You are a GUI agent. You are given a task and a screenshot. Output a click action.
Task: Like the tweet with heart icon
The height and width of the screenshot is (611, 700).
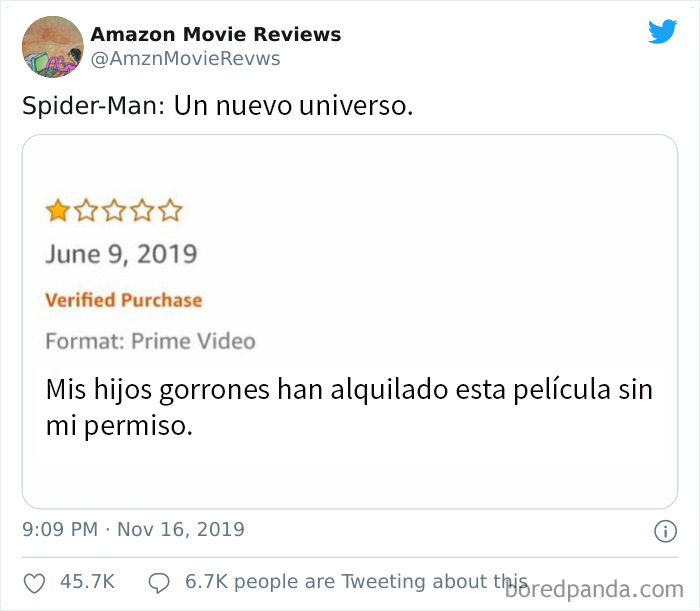pyautogui.click(x=34, y=583)
